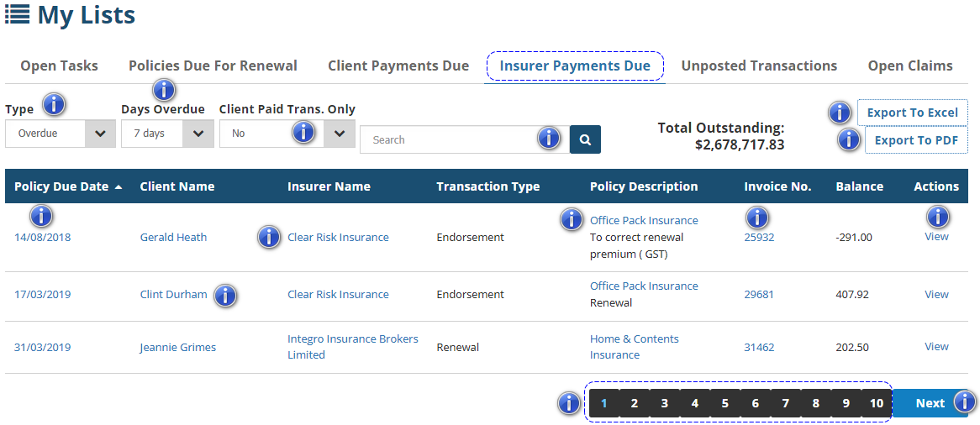
Task: Click info icon above invoice 25932
Action: (x=757, y=217)
